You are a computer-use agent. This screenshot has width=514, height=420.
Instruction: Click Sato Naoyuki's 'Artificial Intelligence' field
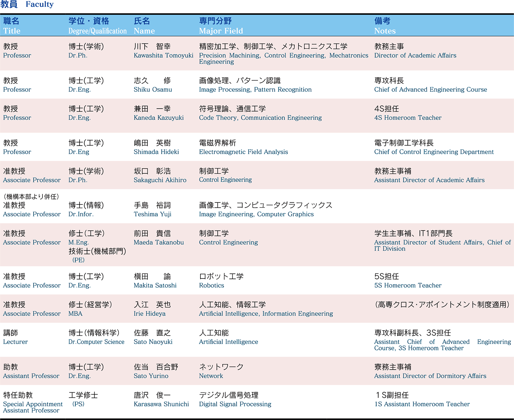coord(229,342)
